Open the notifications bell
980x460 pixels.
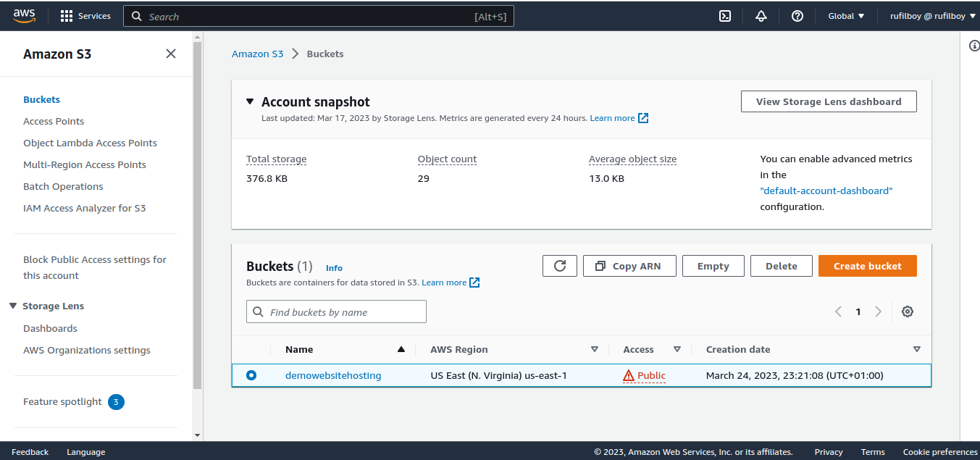point(761,16)
